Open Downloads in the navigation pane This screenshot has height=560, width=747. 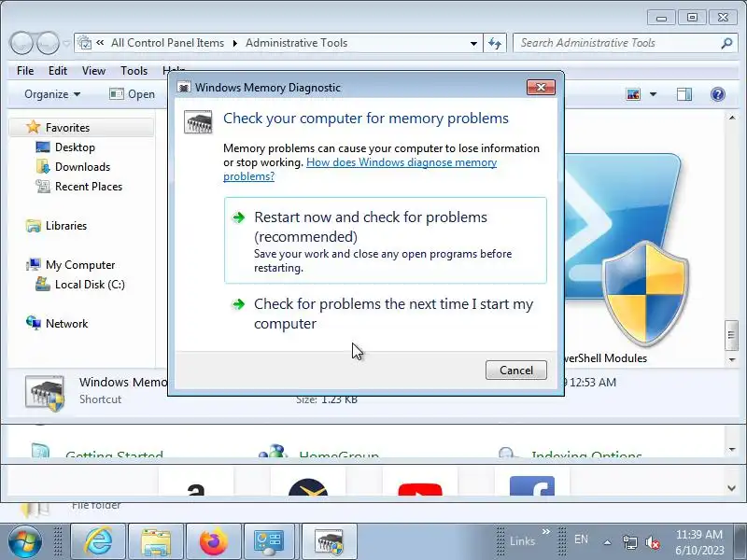(82, 167)
